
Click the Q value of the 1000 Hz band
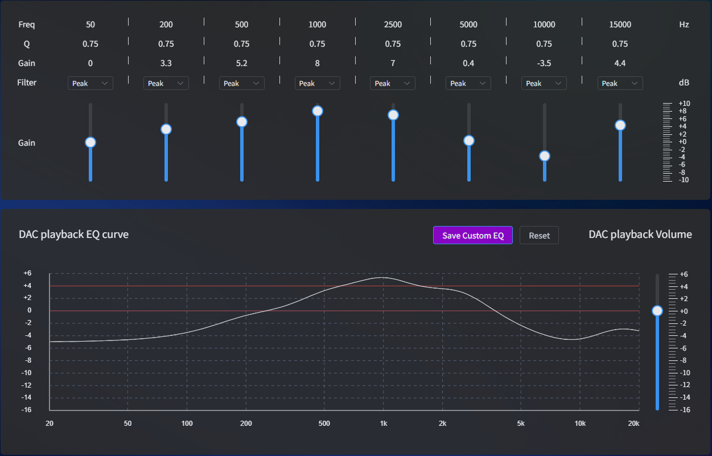tap(317, 44)
